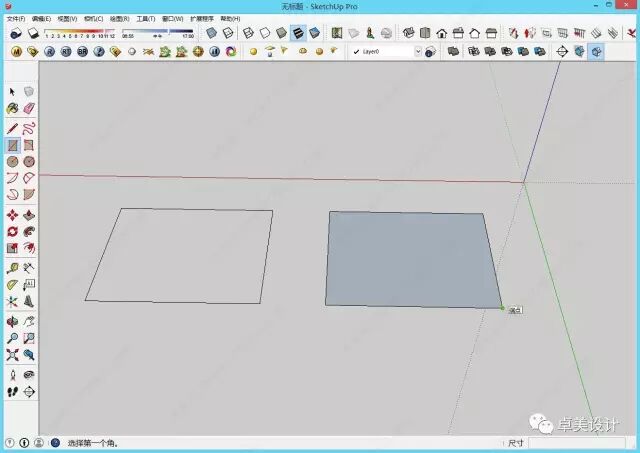
Task: Enable Monochrome face style
Action: [x=314, y=33]
